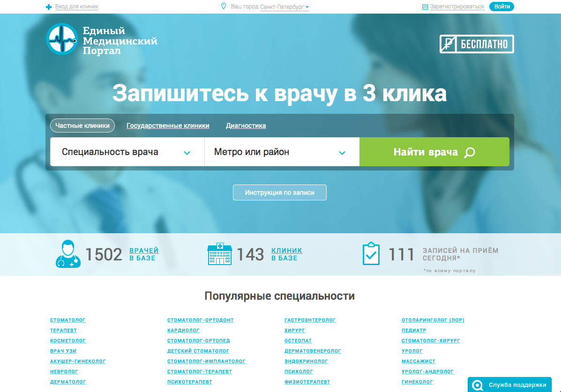The image size is (561, 392).
Task: Open the Специальность врача dropdown
Action: [x=127, y=152]
